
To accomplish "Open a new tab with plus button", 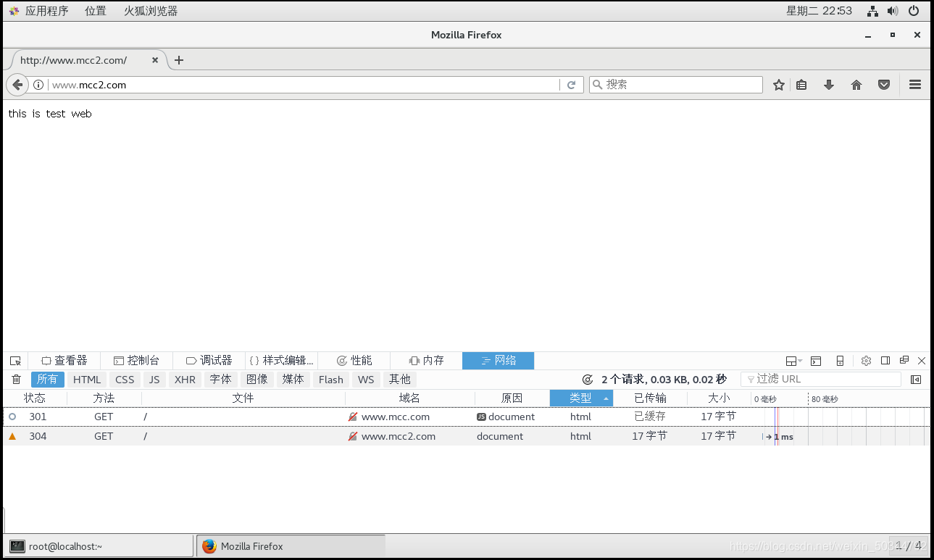I will pyautogui.click(x=179, y=60).
